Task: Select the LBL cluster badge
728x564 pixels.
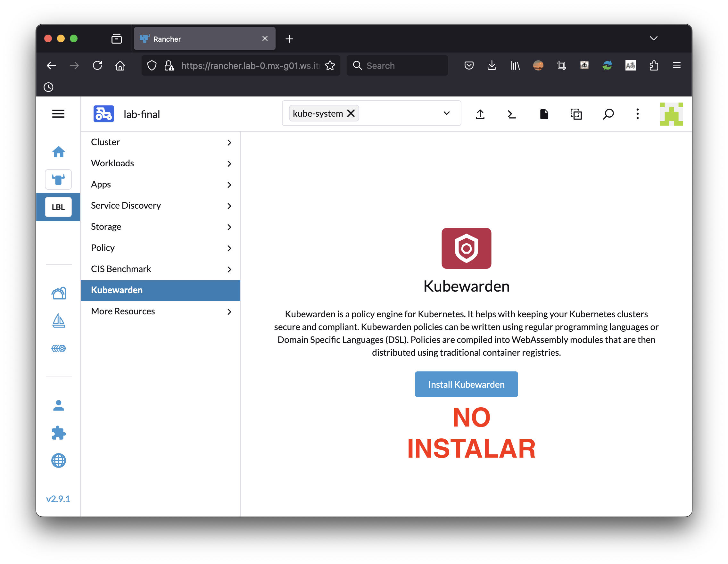Action: click(58, 207)
